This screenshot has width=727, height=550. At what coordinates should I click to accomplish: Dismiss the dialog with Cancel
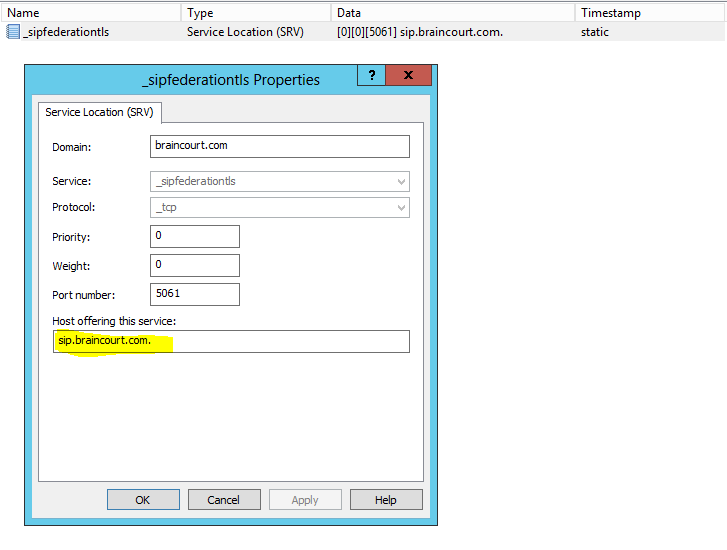[x=224, y=499]
